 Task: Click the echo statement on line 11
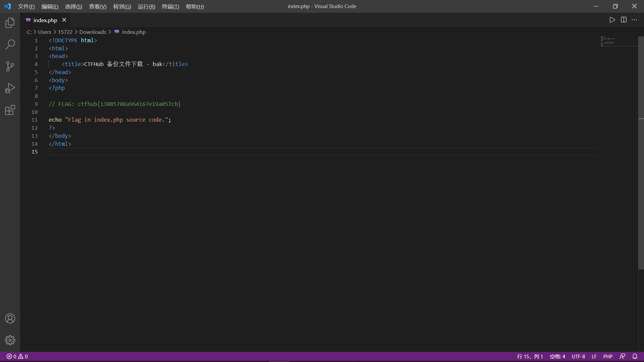(110, 120)
